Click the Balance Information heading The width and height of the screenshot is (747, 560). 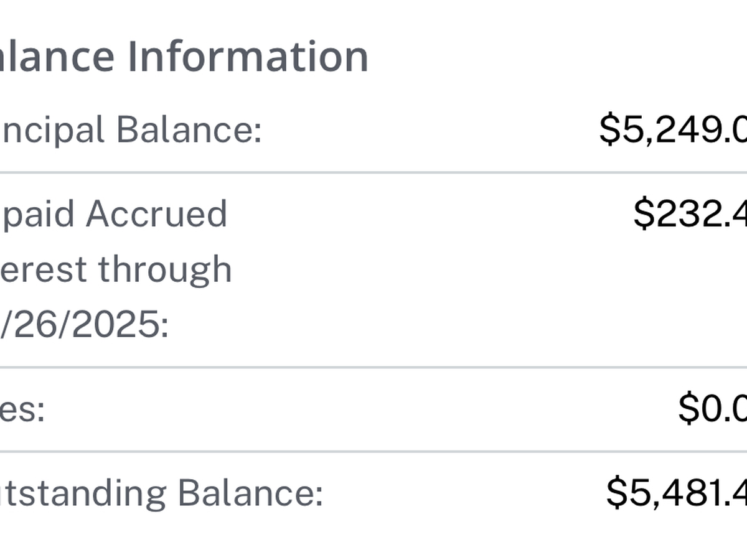(x=184, y=56)
